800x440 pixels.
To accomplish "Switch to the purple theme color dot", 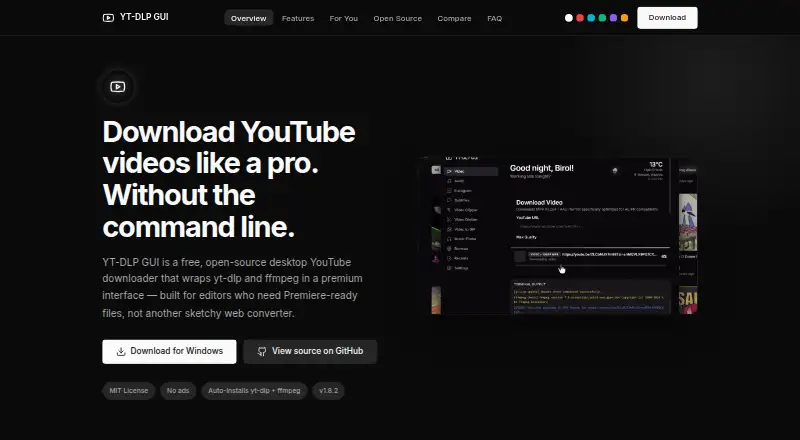I will [x=613, y=18].
